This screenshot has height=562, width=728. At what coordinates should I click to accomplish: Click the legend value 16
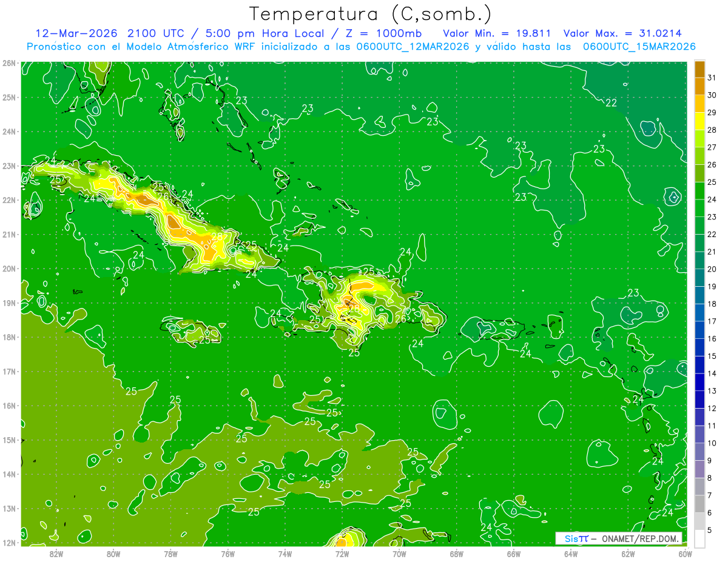click(712, 339)
